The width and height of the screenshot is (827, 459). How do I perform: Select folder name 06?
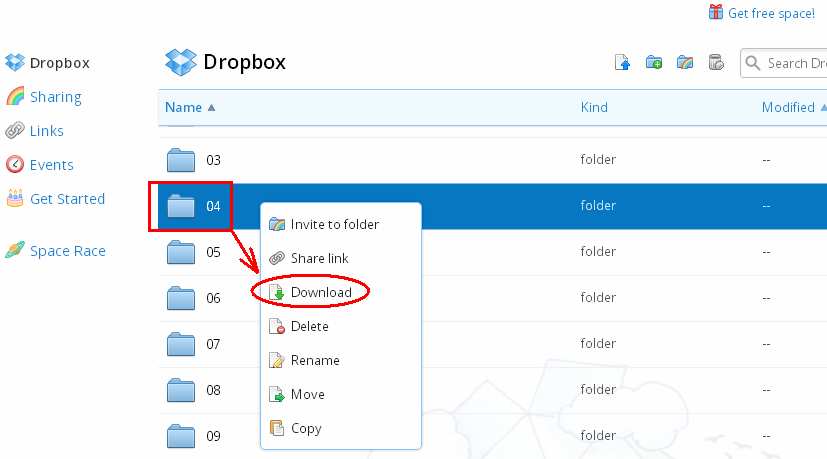tap(213, 298)
